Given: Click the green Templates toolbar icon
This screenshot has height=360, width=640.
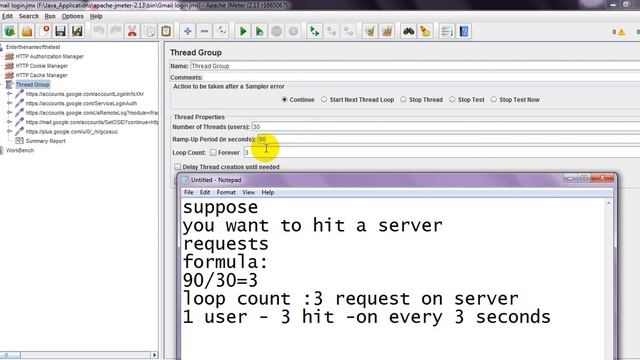Looking at the screenshot, I should [10, 31].
